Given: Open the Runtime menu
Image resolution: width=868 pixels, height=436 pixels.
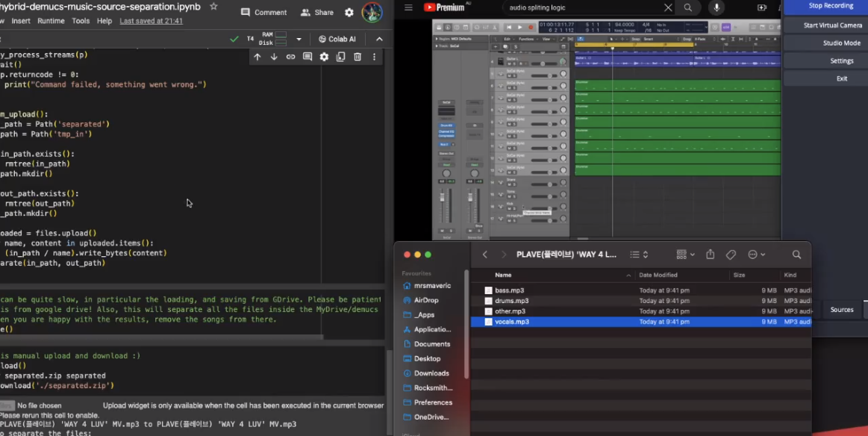Looking at the screenshot, I should [x=51, y=21].
